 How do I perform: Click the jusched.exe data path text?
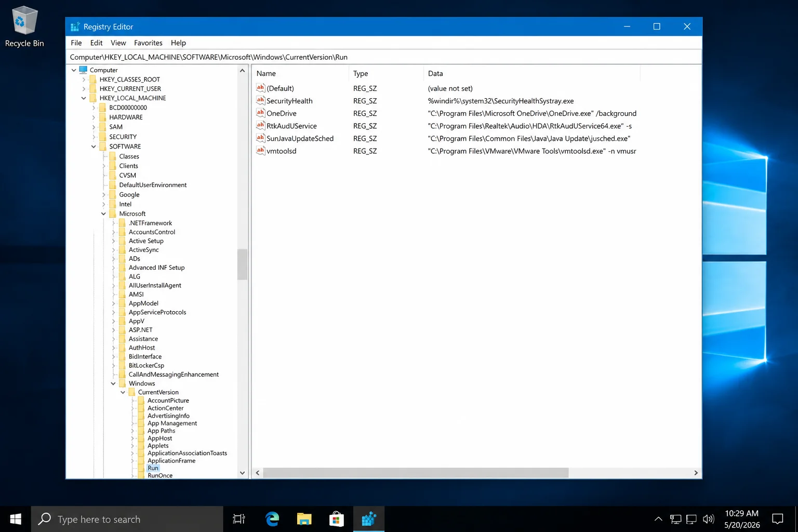529,138
